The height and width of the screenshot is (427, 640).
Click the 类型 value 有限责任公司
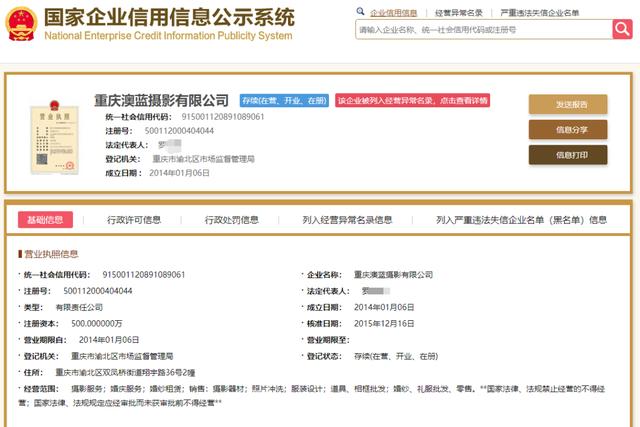pos(79,307)
